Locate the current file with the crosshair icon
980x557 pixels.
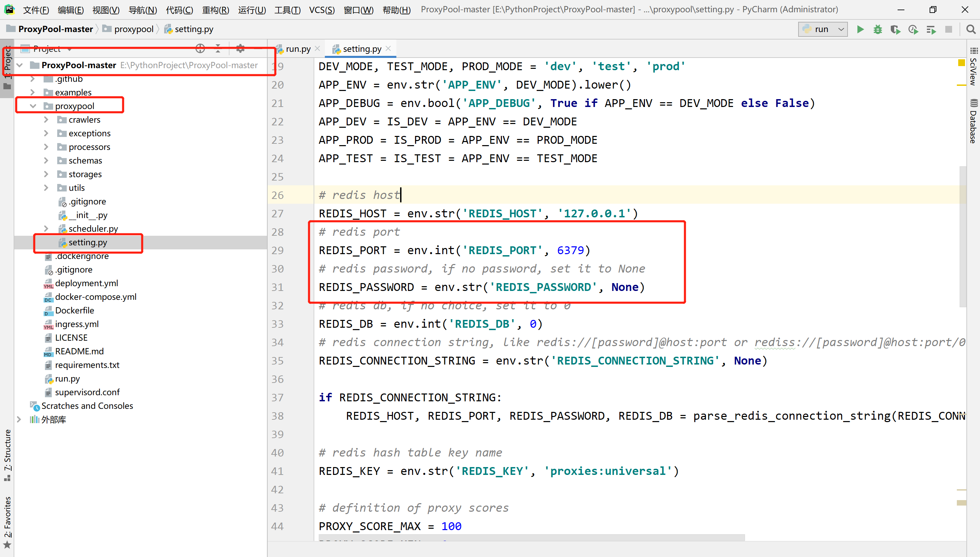pos(200,48)
